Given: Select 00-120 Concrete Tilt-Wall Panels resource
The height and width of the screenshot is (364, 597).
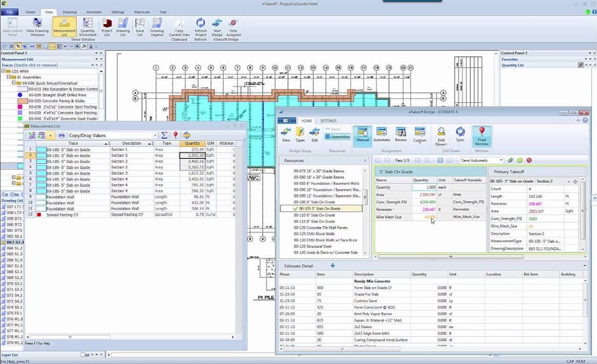Looking at the screenshot, I should point(320,227).
